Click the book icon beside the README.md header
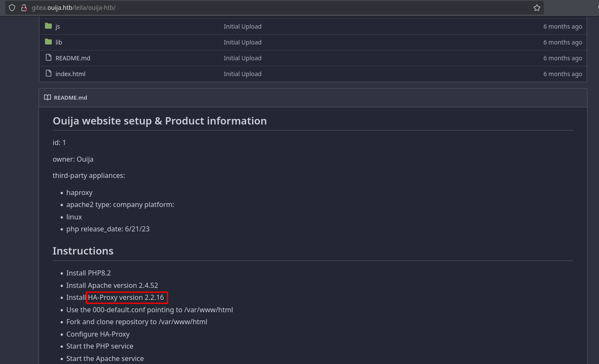599x364 pixels. point(48,98)
